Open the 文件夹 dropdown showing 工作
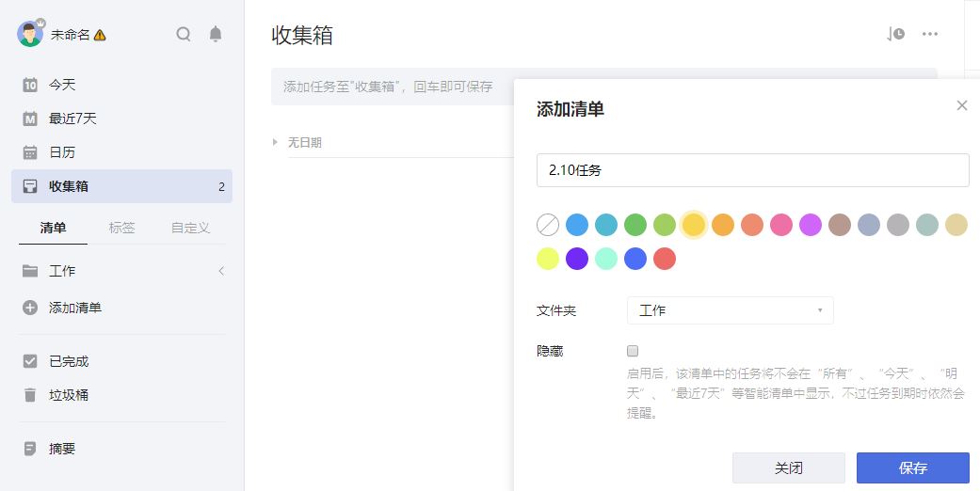The image size is (980, 491). pos(730,310)
